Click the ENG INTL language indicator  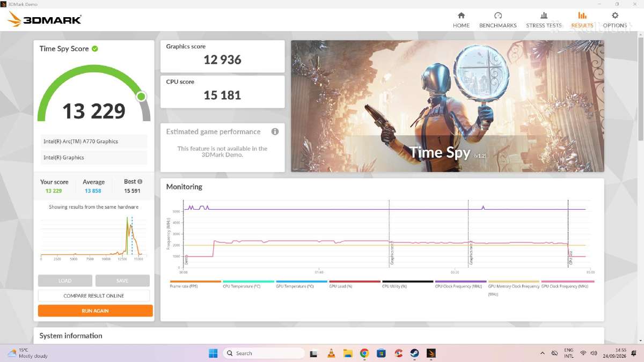tap(569, 353)
